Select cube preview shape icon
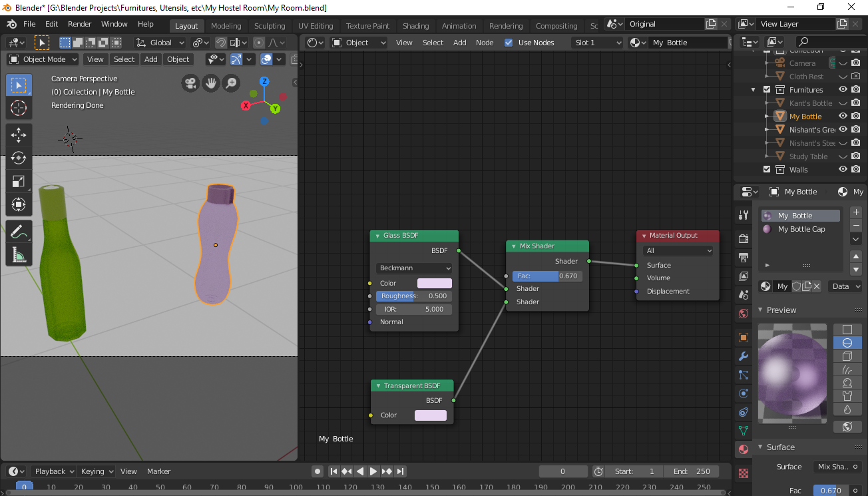Screen dimensions: 868x496 (847, 356)
